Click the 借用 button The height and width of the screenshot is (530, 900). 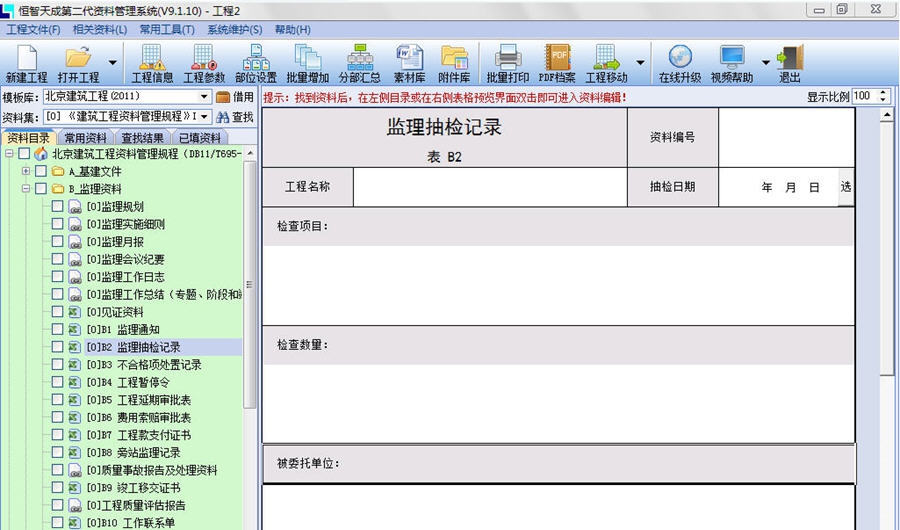click(236, 97)
